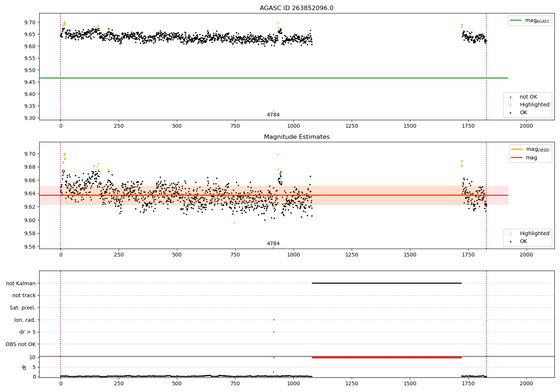This screenshot has width=560, height=392.
Task: Click the '4784' annotation in Magnitude Estimates plot
Action: point(273,244)
